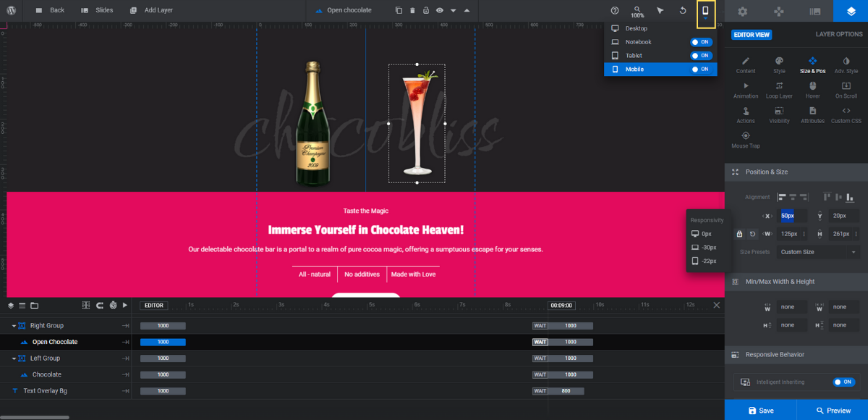Close the timeline panel
Image resolution: width=868 pixels, height=420 pixels.
point(717,305)
